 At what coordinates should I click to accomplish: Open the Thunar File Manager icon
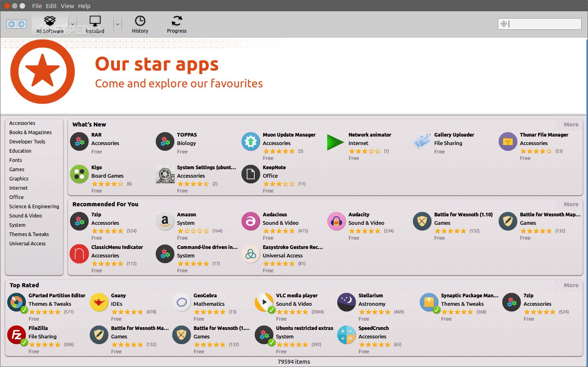pos(508,142)
